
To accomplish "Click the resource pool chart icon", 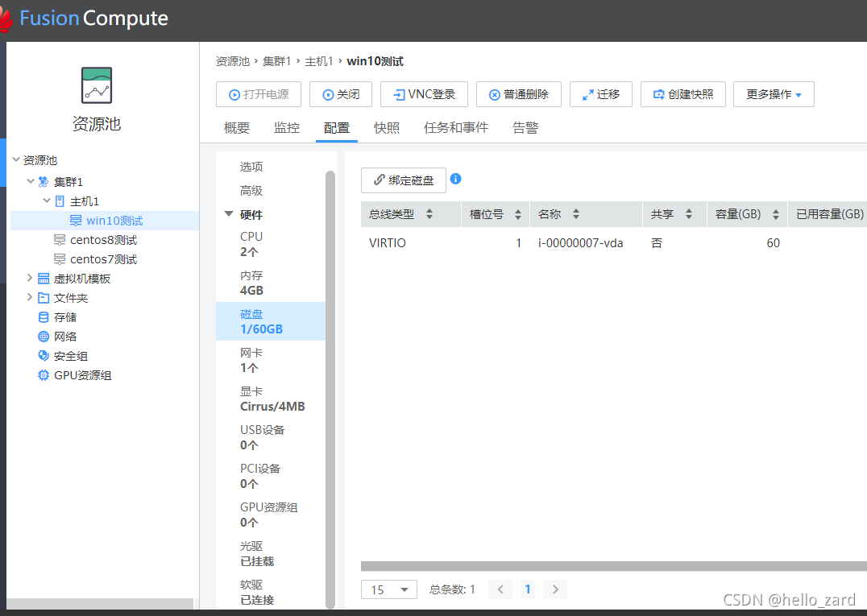I will (x=97, y=85).
